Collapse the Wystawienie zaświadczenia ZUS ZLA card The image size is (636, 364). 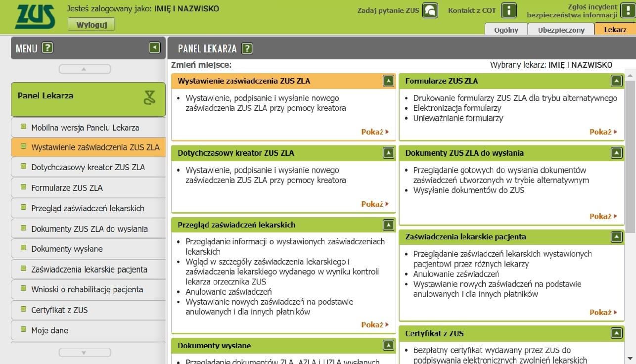click(x=389, y=81)
